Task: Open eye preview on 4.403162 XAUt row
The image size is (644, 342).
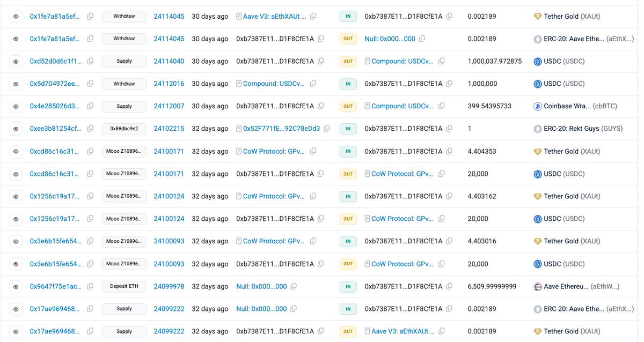Action: [x=16, y=197]
